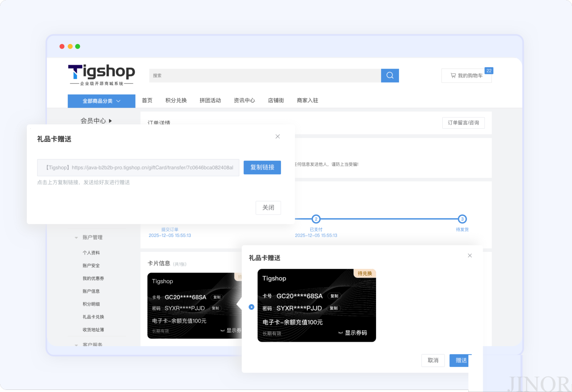The height and width of the screenshot is (392, 572).
Task: Collapse the 客户服务 section arrow
Action: [76, 345]
